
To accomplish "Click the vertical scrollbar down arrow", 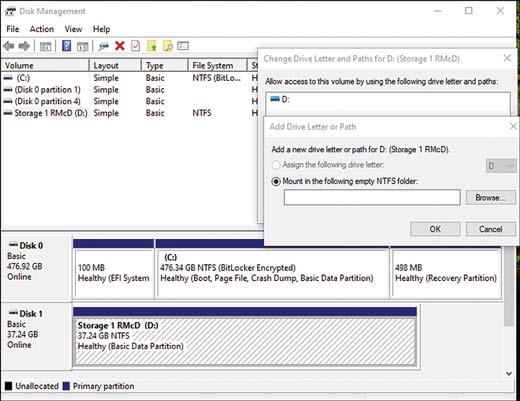I will [509, 373].
